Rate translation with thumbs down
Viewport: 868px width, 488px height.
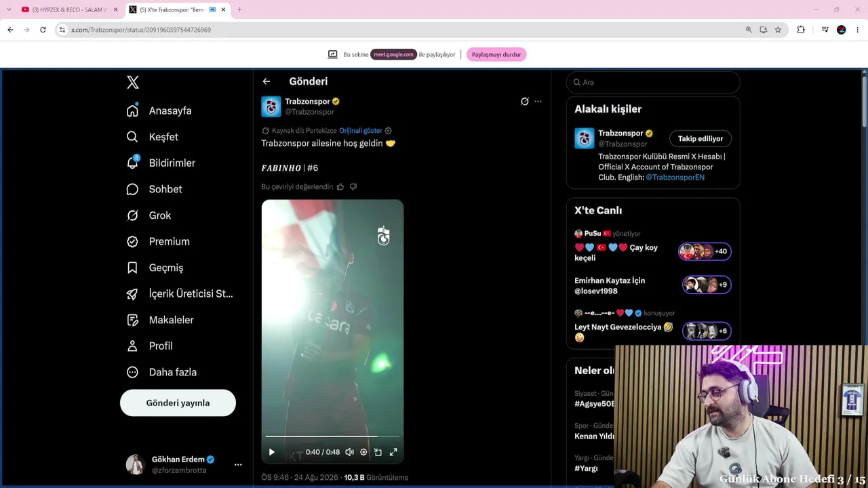[x=353, y=187]
